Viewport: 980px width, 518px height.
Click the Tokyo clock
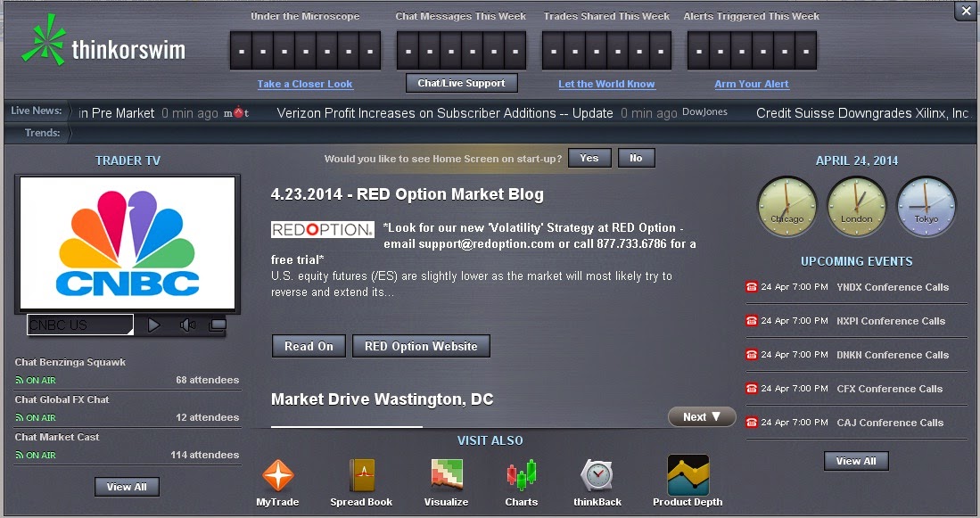[926, 207]
